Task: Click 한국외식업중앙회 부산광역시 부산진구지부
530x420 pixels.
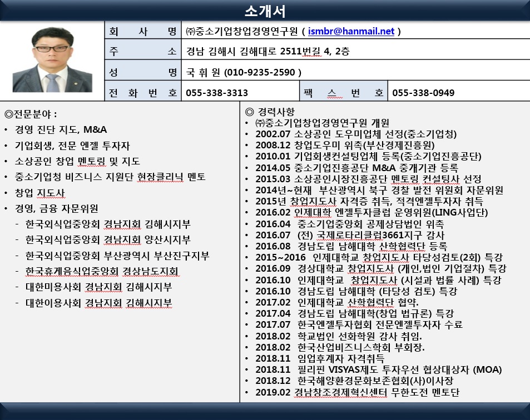Action: coord(117,256)
